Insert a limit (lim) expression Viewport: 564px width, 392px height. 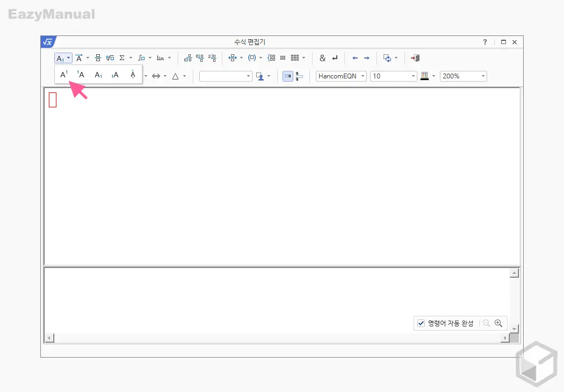tap(160, 58)
